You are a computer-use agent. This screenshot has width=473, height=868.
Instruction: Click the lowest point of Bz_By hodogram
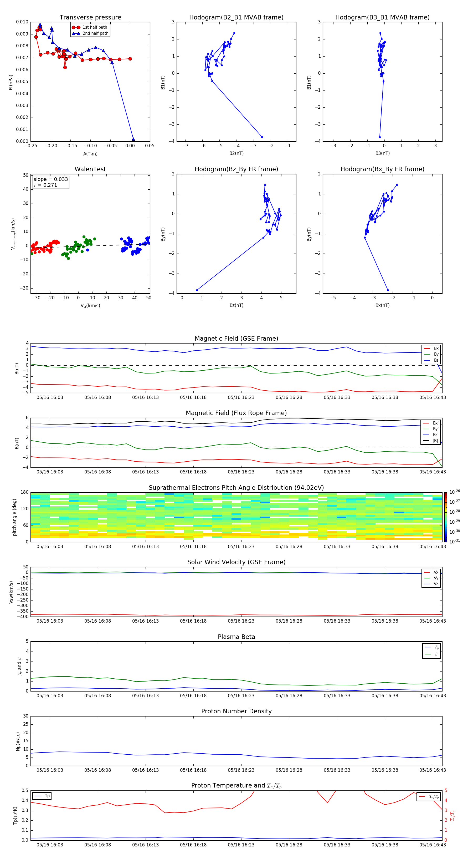click(x=197, y=290)
